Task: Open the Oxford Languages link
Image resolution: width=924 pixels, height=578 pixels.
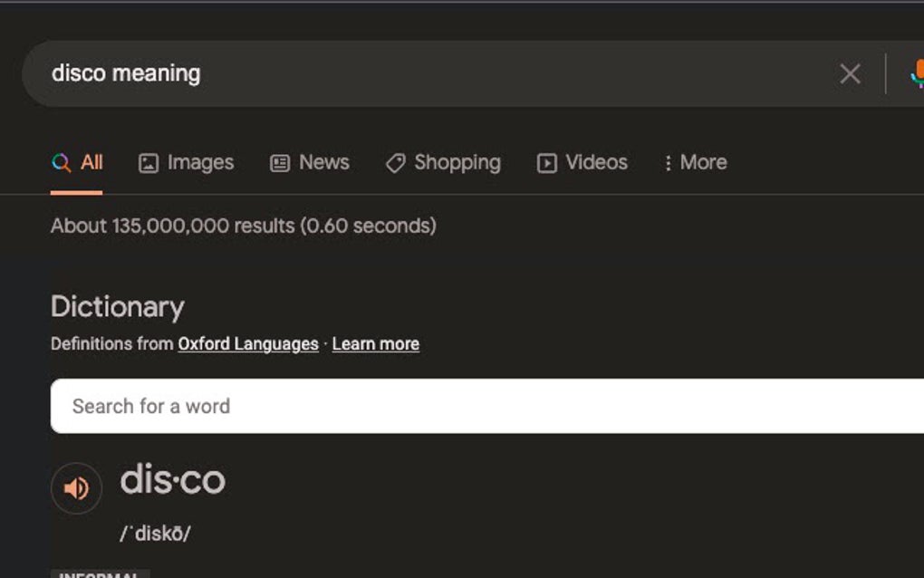Action: tap(247, 343)
